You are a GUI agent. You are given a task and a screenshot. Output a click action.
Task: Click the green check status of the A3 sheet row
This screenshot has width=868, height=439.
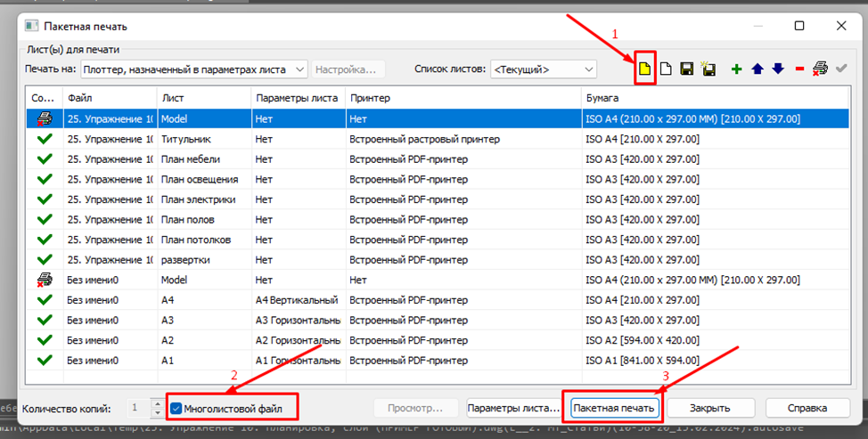click(45, 321)
